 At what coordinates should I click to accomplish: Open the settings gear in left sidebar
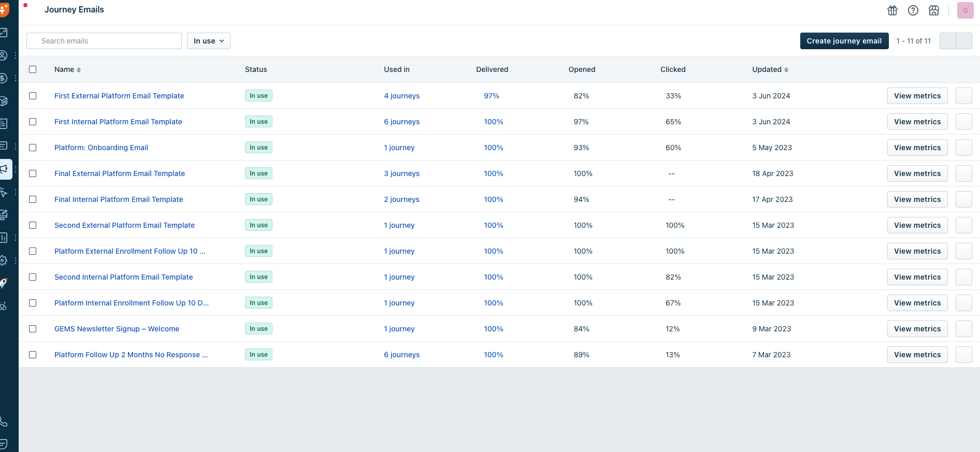click(x=4, y=260)
